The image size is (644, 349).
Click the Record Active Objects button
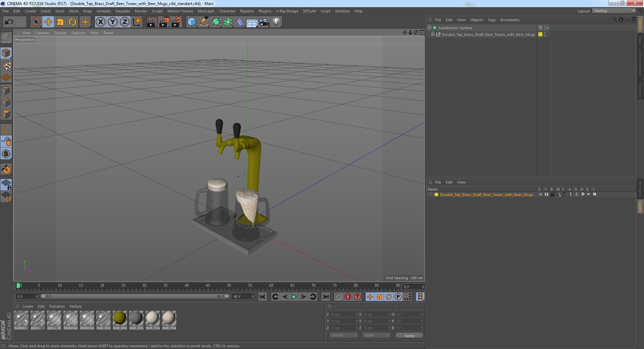[x=338, y=297]
